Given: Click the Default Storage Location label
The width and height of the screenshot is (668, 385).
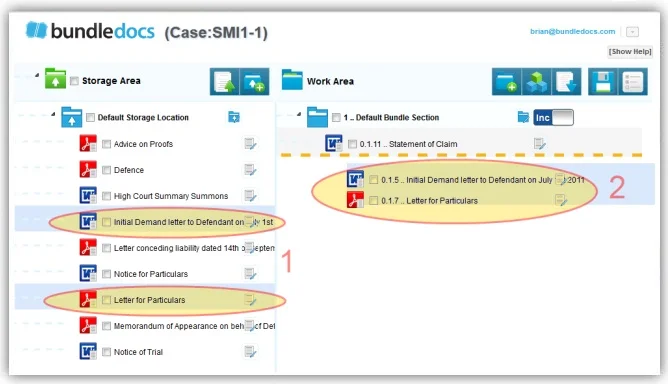Looking at the screenshot, I should coord(143,118).
